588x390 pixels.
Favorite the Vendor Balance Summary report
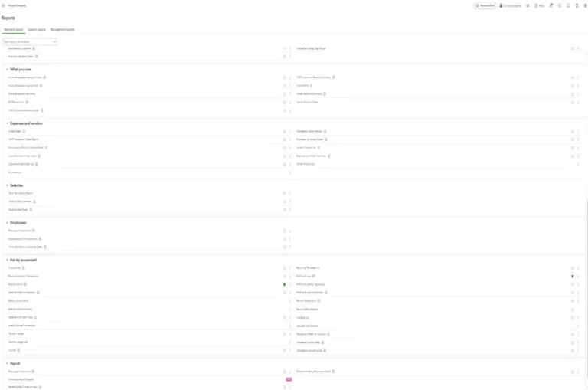pos(572,93)
